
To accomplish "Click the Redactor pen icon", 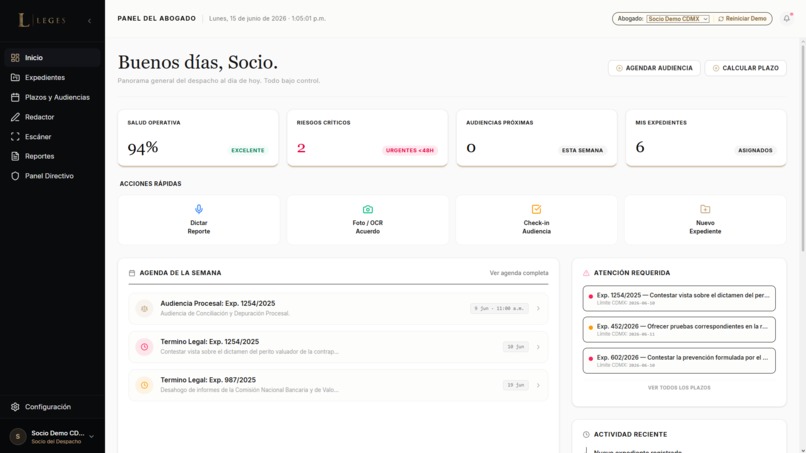I will coord(15,117).
